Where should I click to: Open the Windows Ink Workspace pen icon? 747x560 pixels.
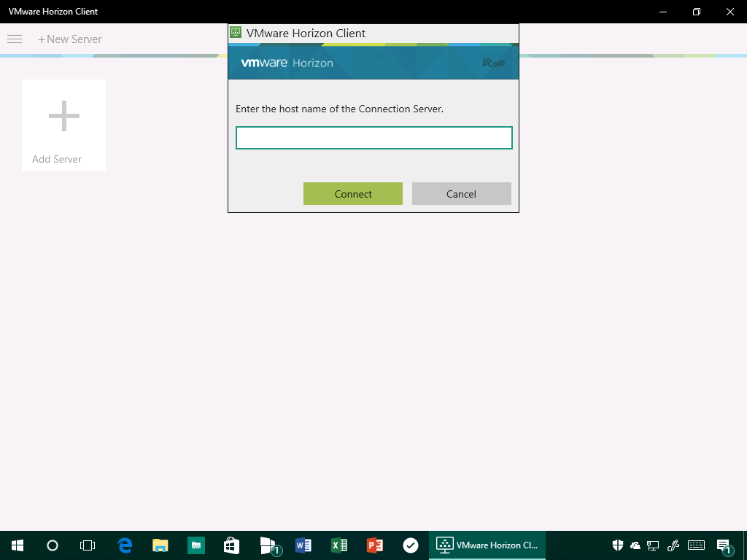tap(673, 545)
